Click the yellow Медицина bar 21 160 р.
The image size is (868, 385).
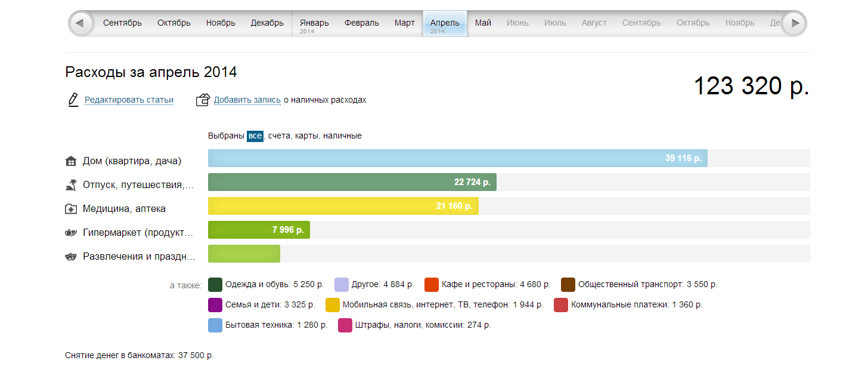343,206
